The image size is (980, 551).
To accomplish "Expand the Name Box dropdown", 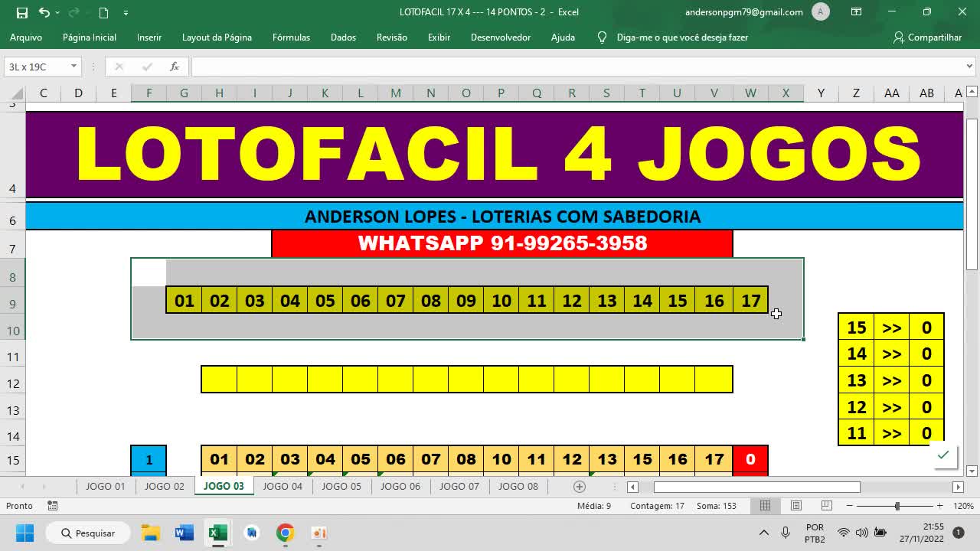I will [x=73, y=67].
